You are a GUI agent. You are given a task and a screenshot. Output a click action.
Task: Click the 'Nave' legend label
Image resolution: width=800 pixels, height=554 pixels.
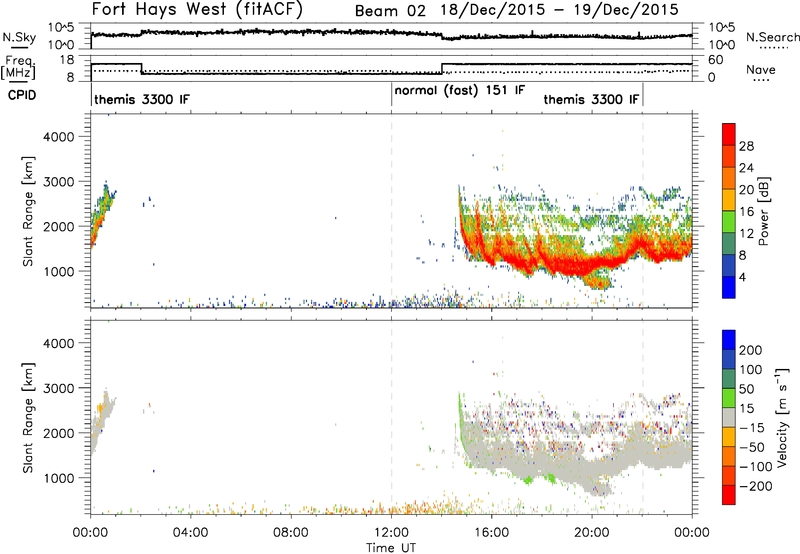click(761, 69)
